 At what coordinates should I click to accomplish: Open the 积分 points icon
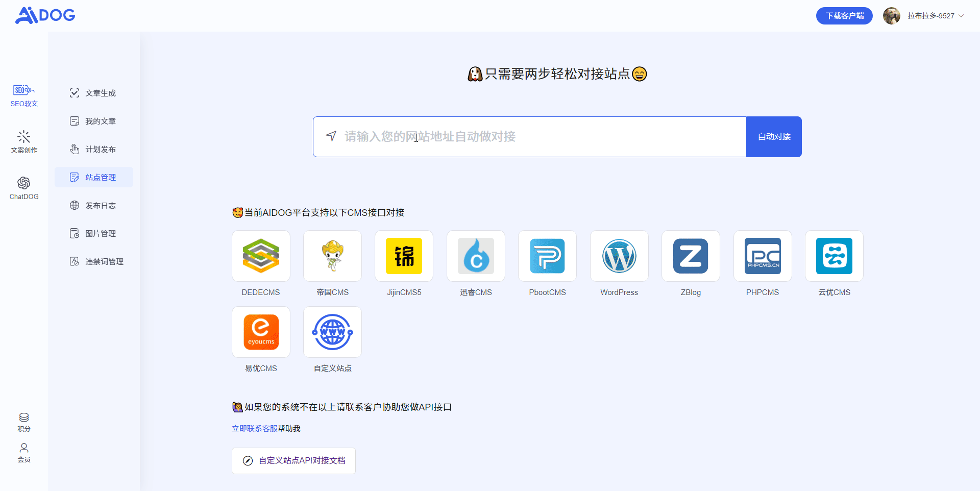(24, 418)
